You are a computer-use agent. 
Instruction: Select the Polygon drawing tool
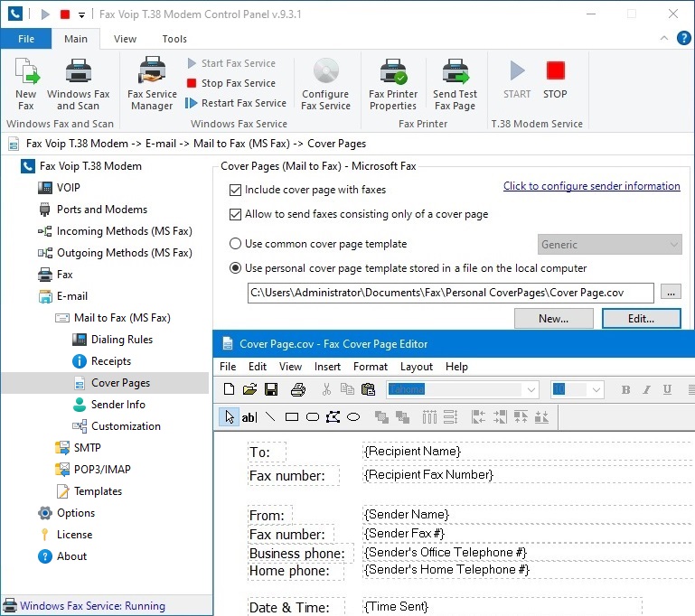point(333,416)
